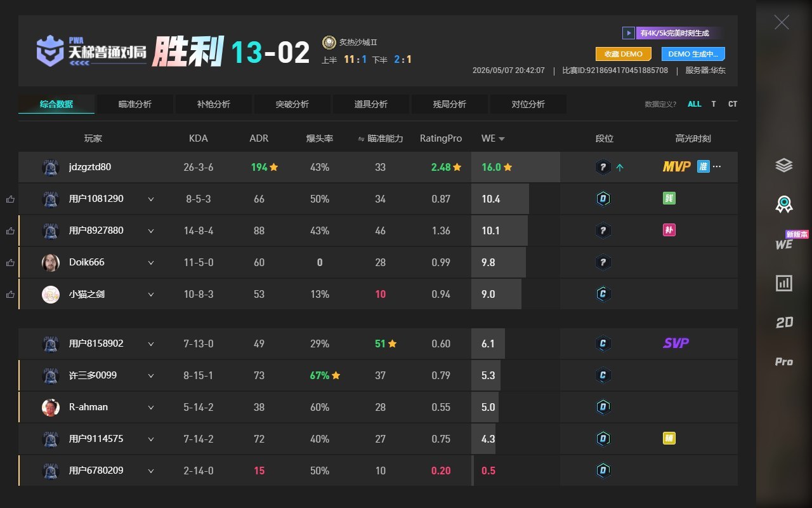Switch to 综合数据 tab

(56, 104)
